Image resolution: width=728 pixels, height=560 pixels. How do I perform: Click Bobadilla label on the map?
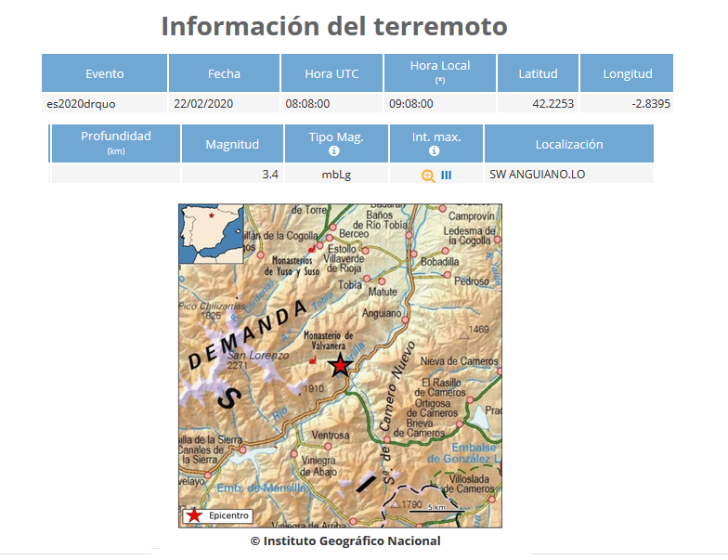point(440,262)
